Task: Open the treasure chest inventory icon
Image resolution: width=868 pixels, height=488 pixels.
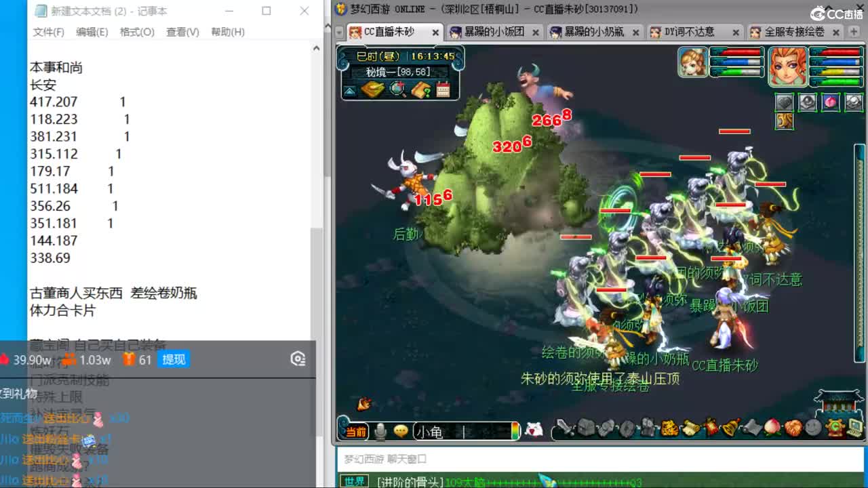Action: pos(586,428)
